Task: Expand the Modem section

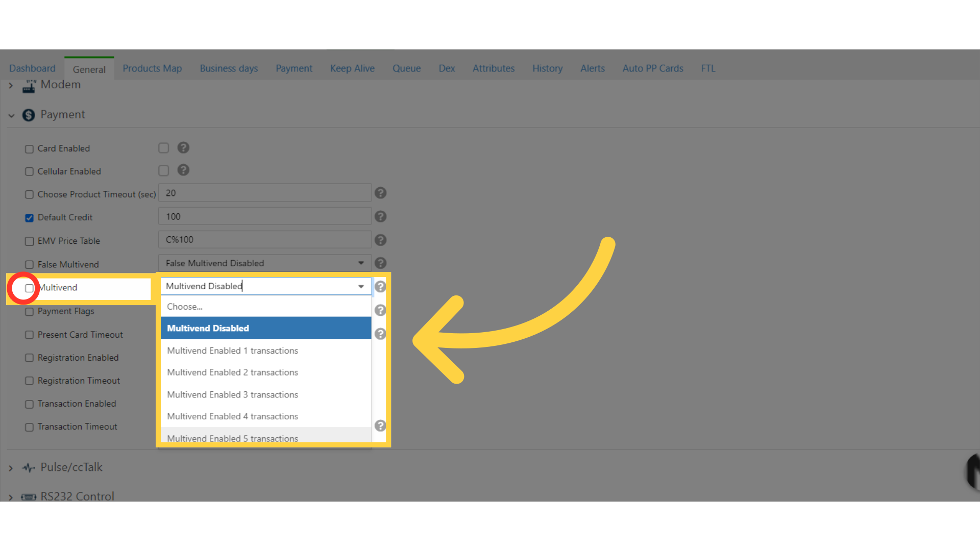Action: 11,86
